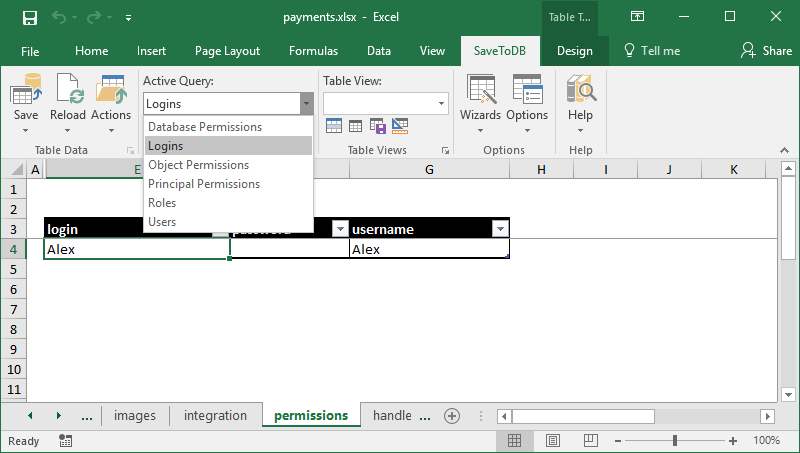Click the vertical scrollbar down arrow

click(788, 394)
